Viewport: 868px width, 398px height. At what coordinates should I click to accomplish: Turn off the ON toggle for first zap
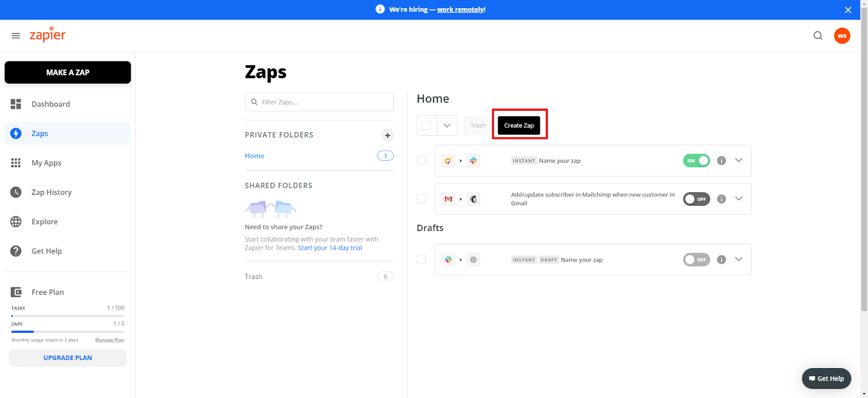click(697, 161)
